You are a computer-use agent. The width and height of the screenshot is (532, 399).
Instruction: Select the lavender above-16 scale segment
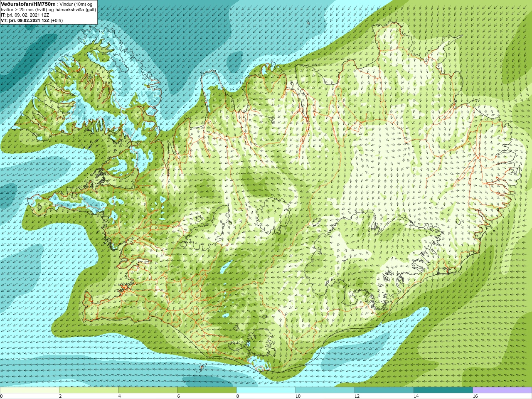pos(502,390)
